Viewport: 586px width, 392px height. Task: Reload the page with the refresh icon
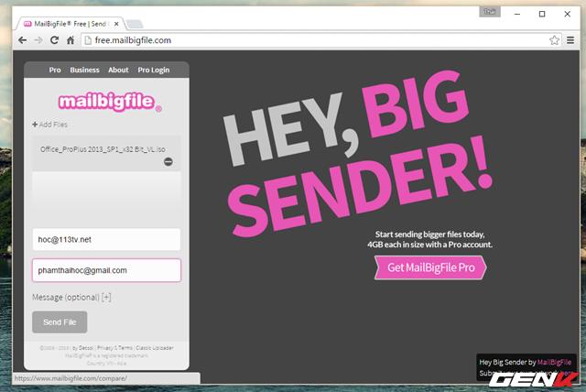click(x=55, y=40)
